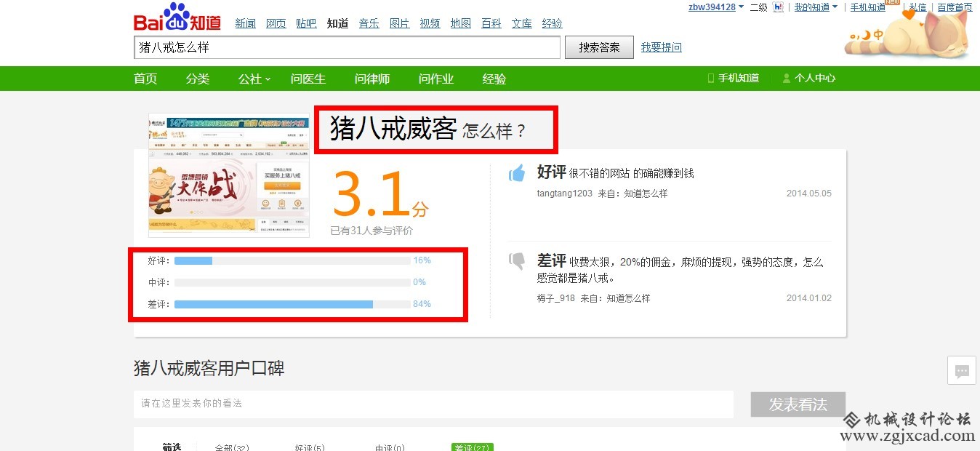Click the 请在这里发表你的看法 comment field
This screenshot has width=980, height=451.
[x=433, y=404]
